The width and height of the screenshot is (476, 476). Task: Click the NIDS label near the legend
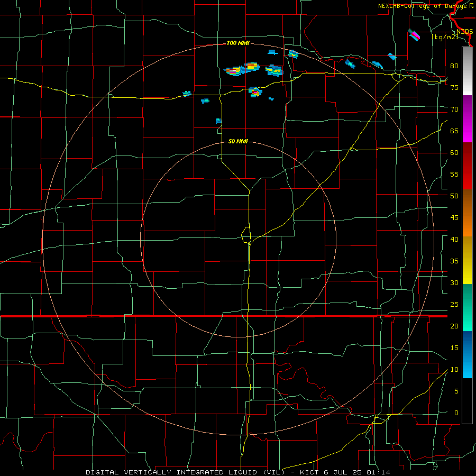click(x=464, y=32)
